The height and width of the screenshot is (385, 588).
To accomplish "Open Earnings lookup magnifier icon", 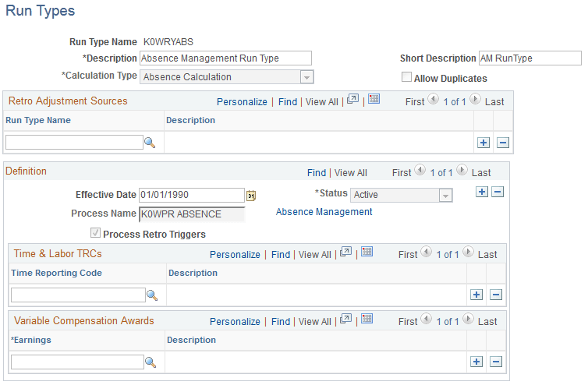I will pyautogui.click(x=151, y=362).
